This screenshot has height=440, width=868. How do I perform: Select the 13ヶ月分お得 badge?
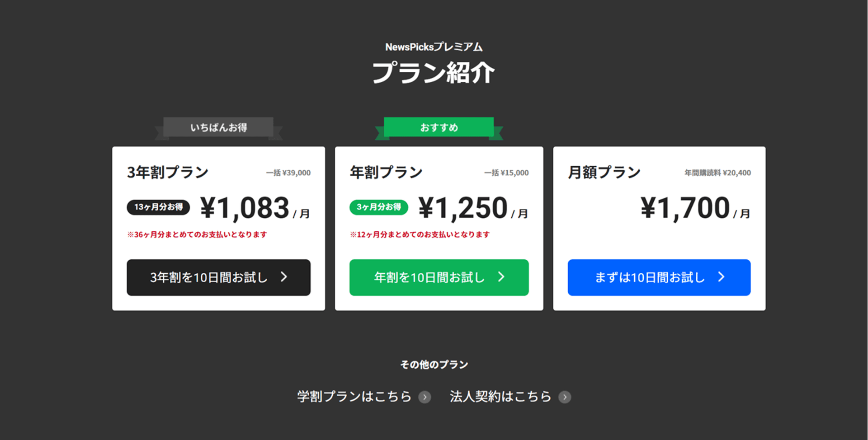(x=158, y=207)
